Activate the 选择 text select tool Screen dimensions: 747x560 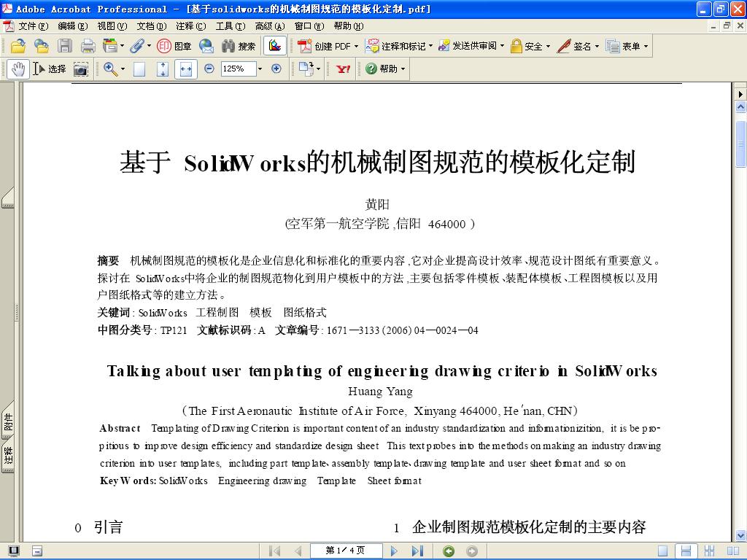tap(50, 69)
